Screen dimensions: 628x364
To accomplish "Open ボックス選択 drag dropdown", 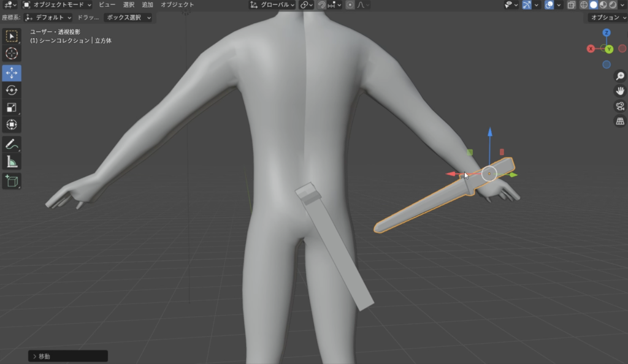I will pos(128,17).
